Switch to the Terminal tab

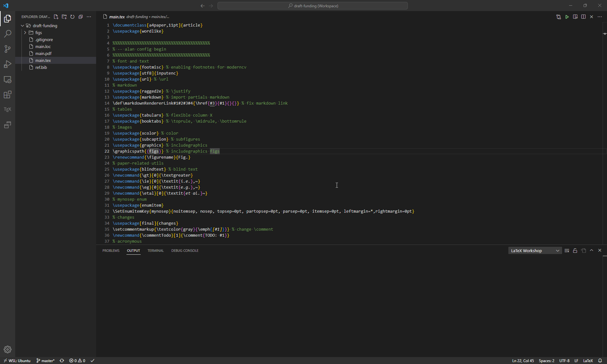(156, 251)
